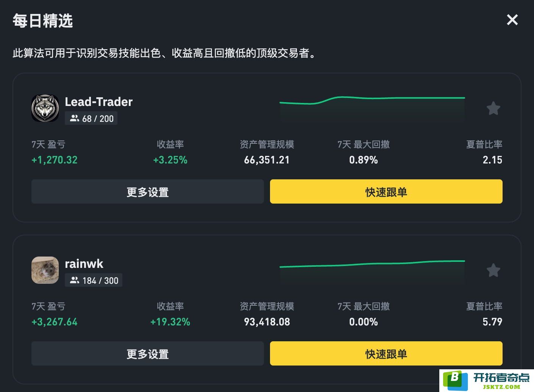Open 更多设置 for rainwk

(x=147, y=354)
